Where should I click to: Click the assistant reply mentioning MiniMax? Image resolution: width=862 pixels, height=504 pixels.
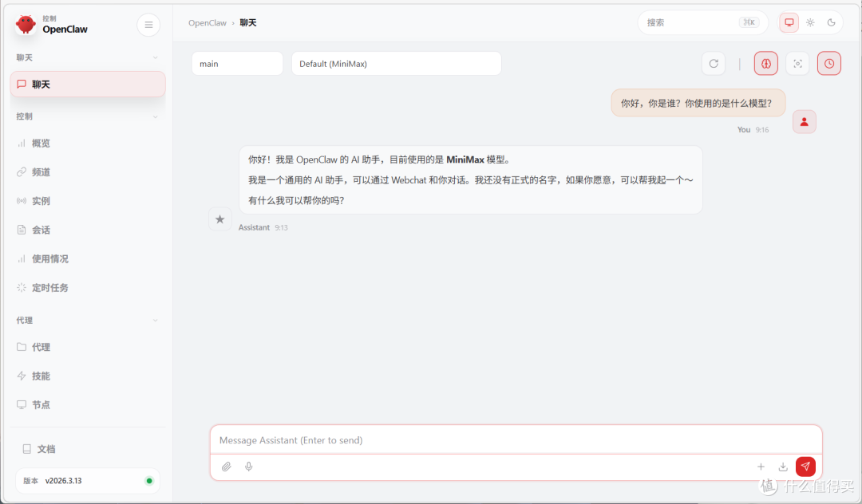(471, 180)
